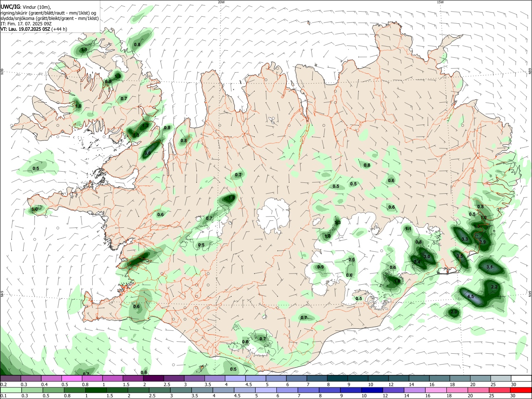
Task: Click the '14' label in the bottom legend row
Action: pyautogui.click(x=407, y=396)
